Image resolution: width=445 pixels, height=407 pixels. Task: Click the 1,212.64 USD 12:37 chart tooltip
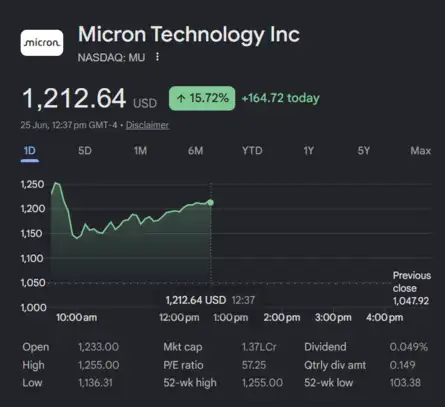click(210, 300)
